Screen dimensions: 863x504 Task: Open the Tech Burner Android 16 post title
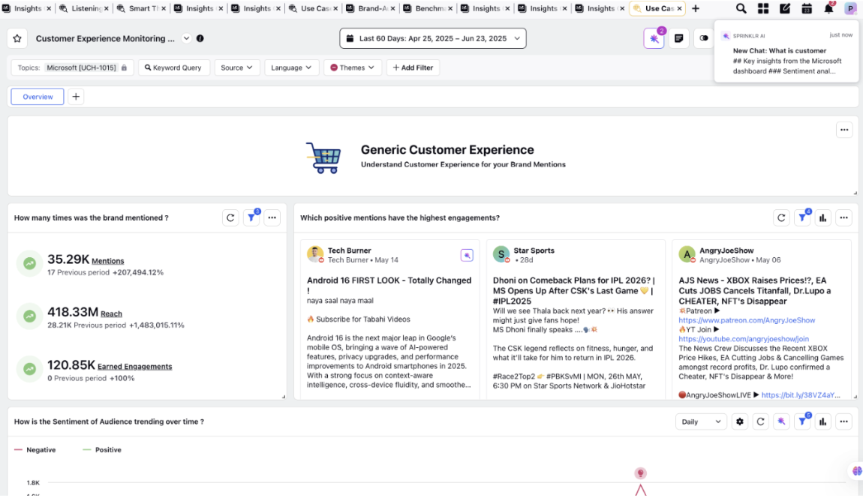pos(389,285)
